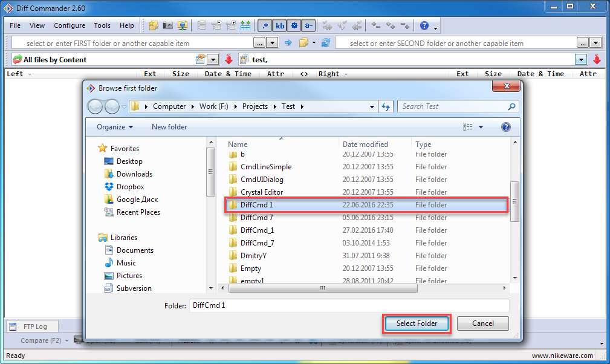Toggle the 'kb' size display button

(x=280, y=25)
